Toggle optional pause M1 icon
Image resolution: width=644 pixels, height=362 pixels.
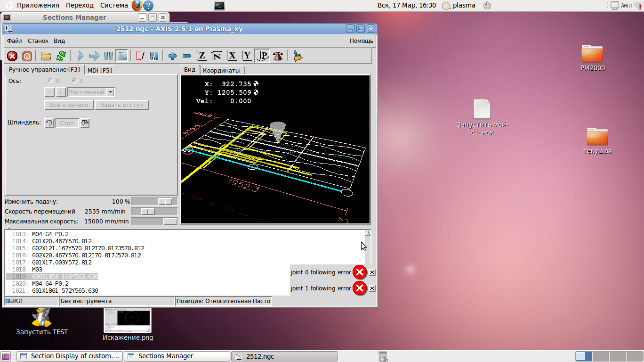[154, 57]
